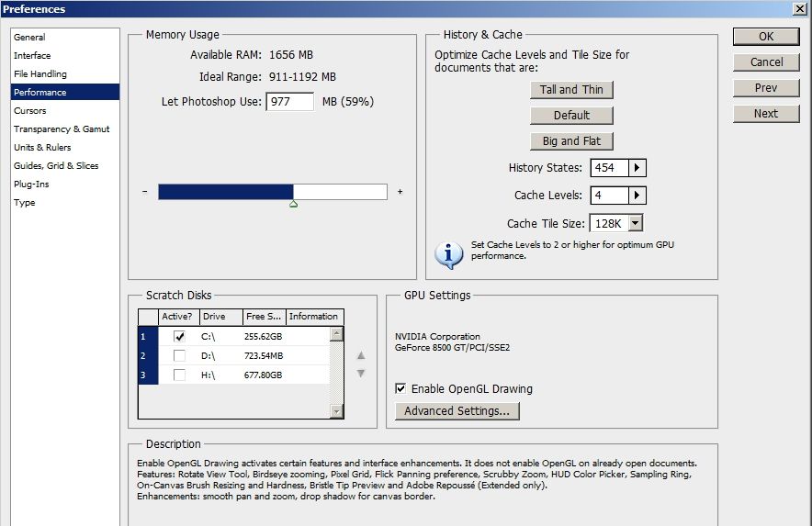Click the Prev button
The image size is (812, 526).
766,88
